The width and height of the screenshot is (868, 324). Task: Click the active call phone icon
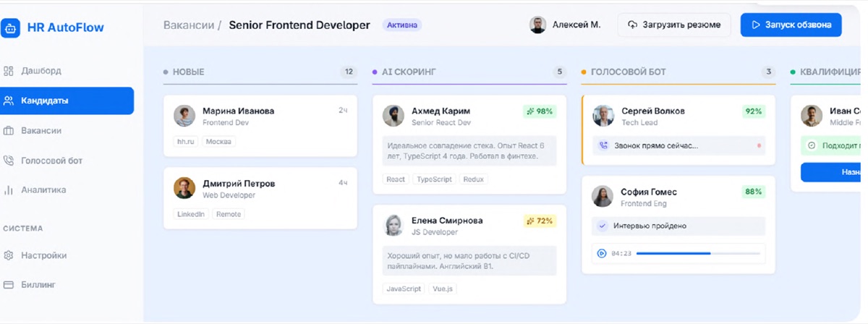pos(603,145)
